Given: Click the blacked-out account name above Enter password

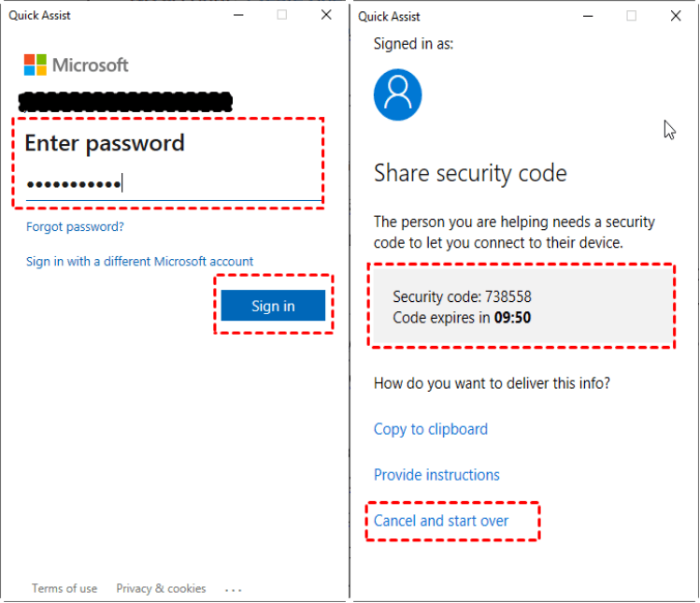Looking at the screenshot, I should point(125,99).
